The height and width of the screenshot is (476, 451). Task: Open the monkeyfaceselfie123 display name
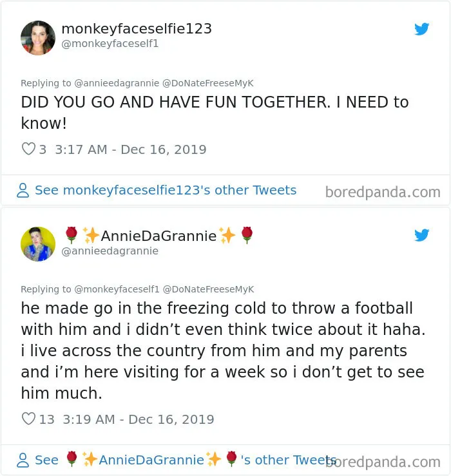(137, 29)
